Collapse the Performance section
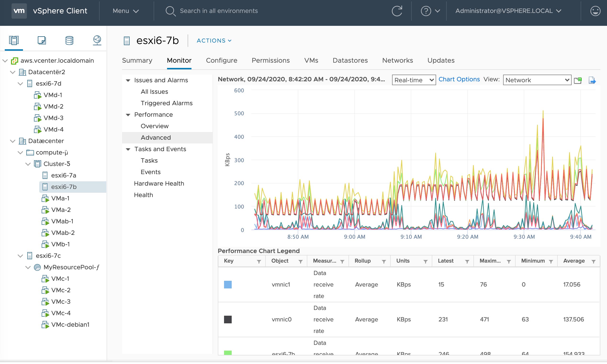The width and height of the screenshot is (607, 364). [128, 115]
